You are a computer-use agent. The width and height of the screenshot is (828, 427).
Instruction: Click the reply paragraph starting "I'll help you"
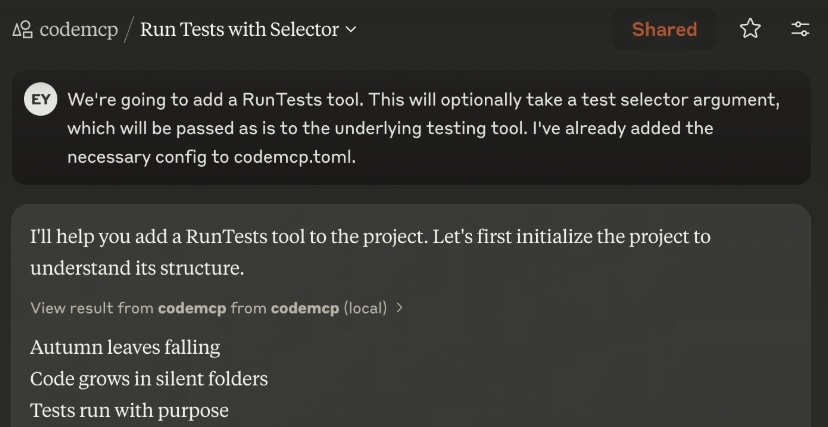coord(370,237)
